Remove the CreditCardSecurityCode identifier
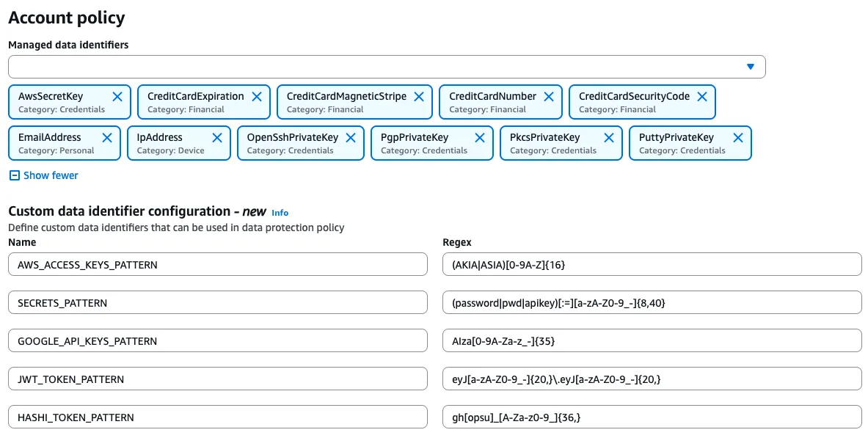The height and width of the screenshot is (438, 868). tap(702, 96)
